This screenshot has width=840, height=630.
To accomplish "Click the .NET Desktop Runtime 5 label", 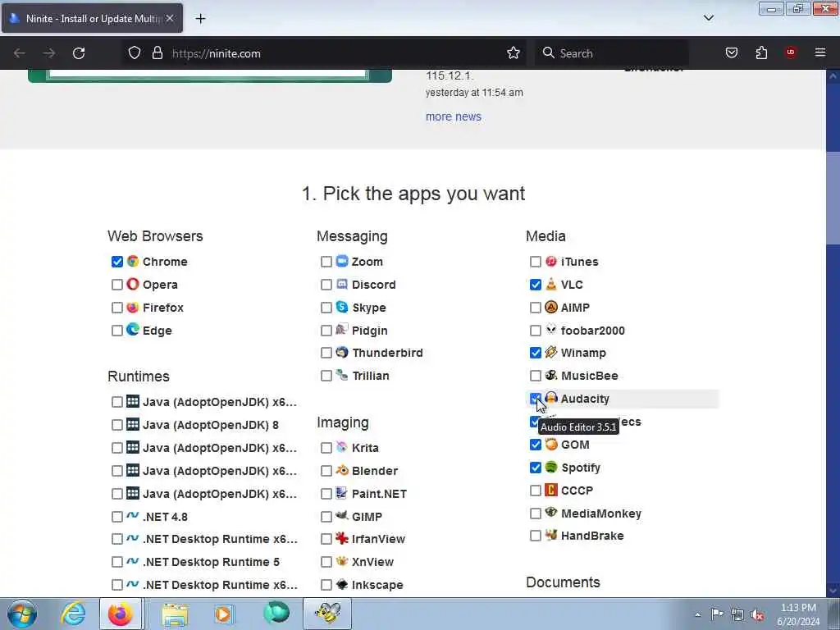I will [x=211, y=561].
